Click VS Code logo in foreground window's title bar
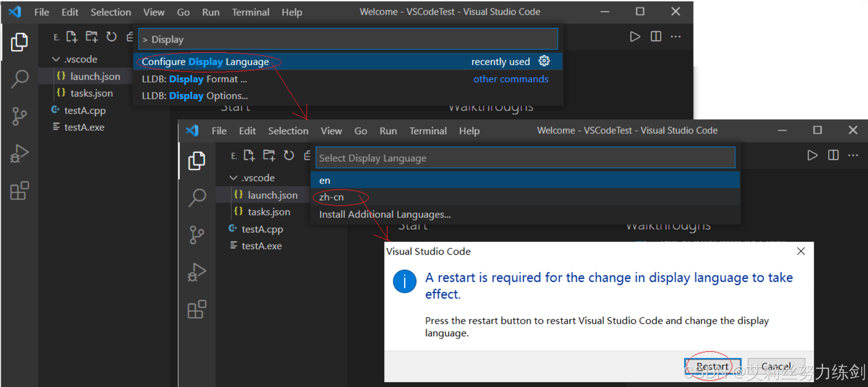This screenshot has height=387, width=868. pyautogui.click(x=193, y=131)
